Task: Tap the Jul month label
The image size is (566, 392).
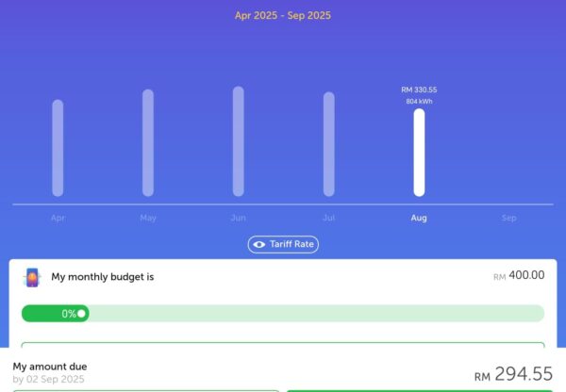Action: click(328, 218)
